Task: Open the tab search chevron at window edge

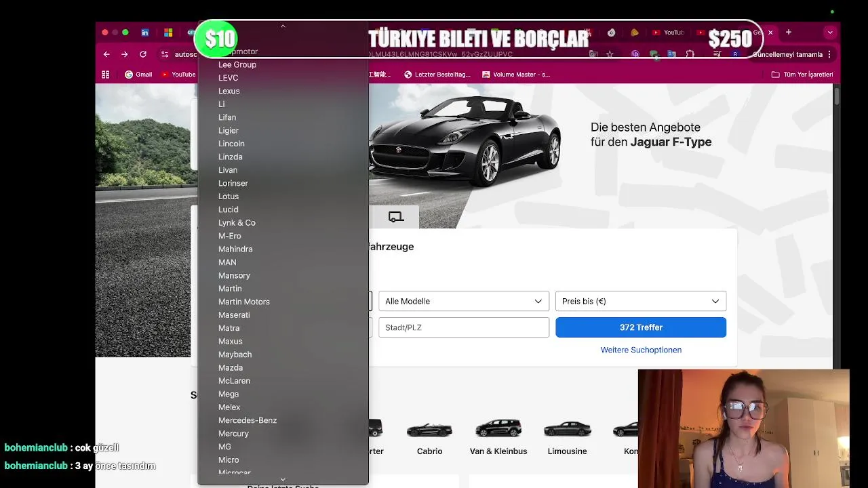Action: pos(830,32)
